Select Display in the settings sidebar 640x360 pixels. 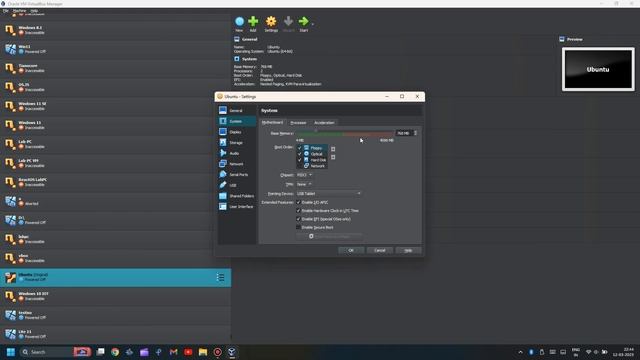[237, 132]
